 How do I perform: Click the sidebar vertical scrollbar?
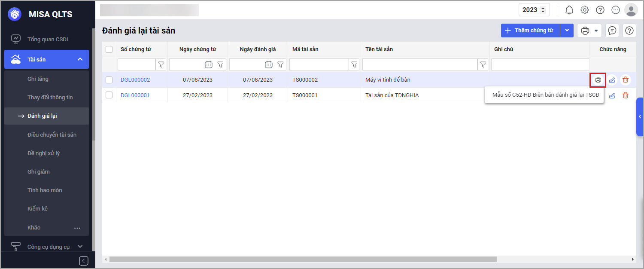pyautogui.click(x=94, y=84)
